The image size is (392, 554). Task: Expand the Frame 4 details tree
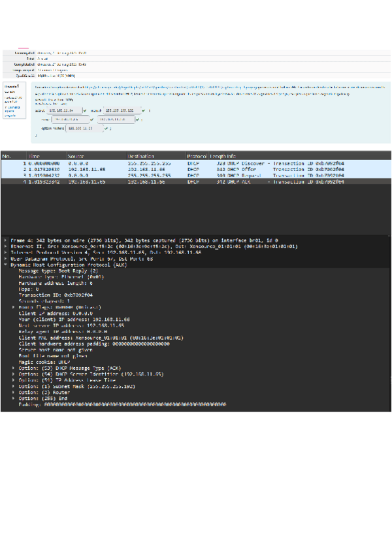click(x=6, y=241)
